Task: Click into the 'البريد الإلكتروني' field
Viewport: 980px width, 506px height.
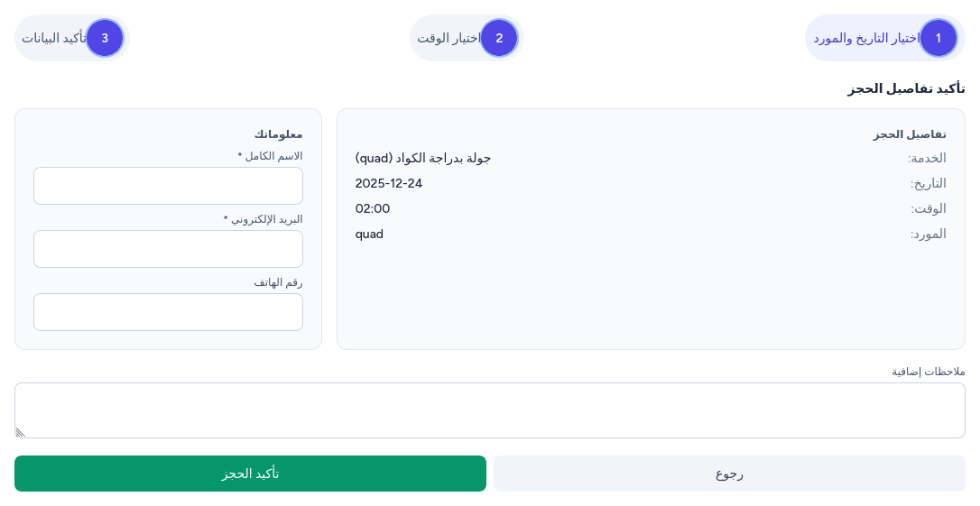Action: point(168,249)
